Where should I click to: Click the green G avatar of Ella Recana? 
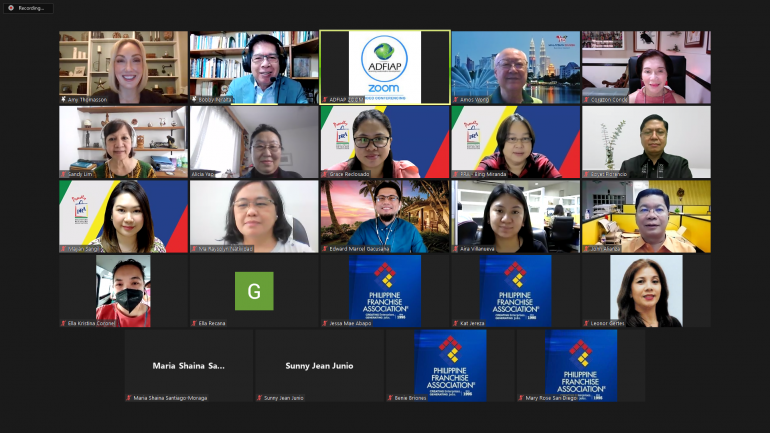tap(254, 291)
